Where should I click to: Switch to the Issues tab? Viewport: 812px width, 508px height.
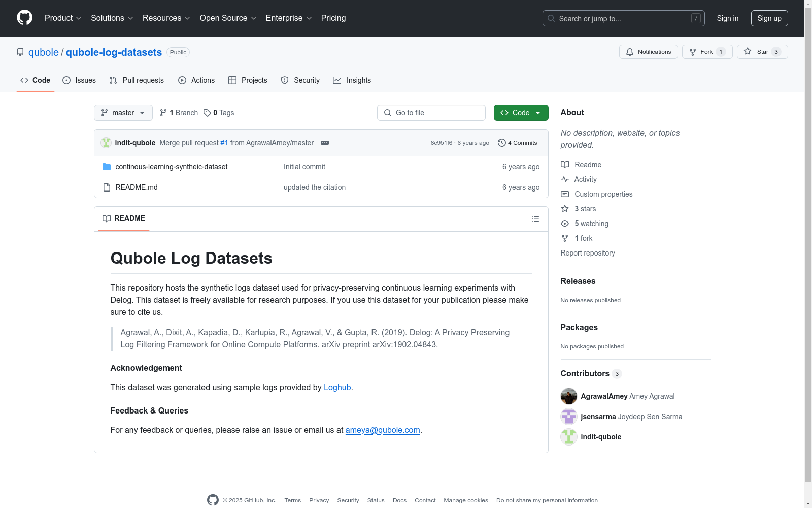79,80
